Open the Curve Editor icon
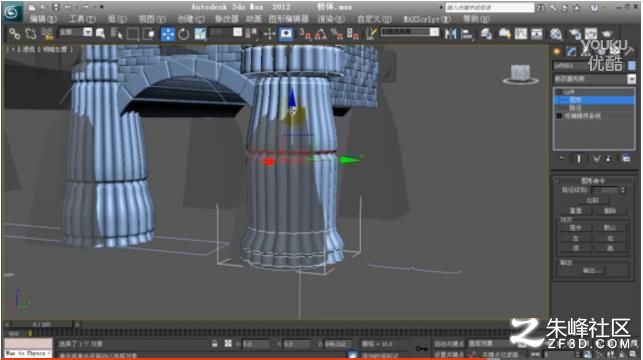Viewport: 643px width, 360px height. [x=521, y=34]
